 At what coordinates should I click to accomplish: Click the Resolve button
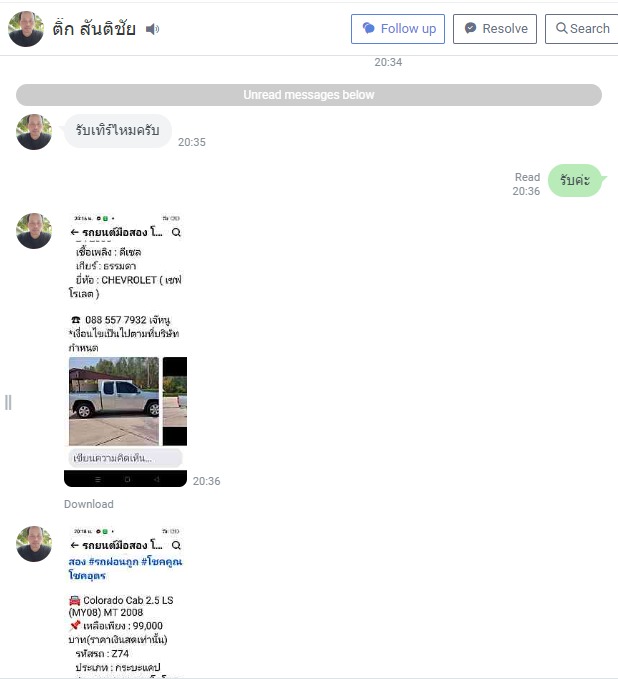pos(495,29)
